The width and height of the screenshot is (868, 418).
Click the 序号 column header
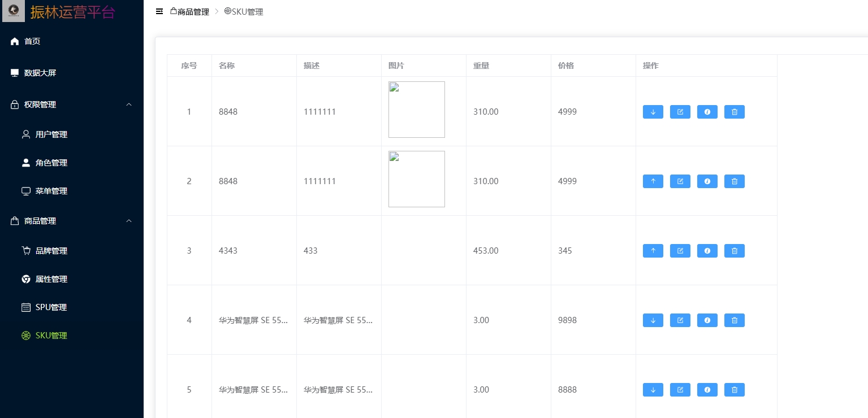(x=189, y=66)
